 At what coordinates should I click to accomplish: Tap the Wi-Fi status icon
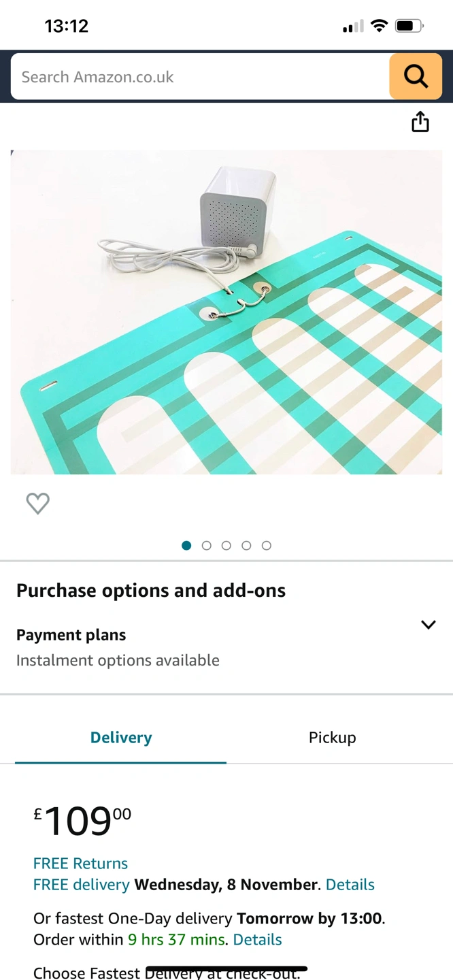click(380, 27)
